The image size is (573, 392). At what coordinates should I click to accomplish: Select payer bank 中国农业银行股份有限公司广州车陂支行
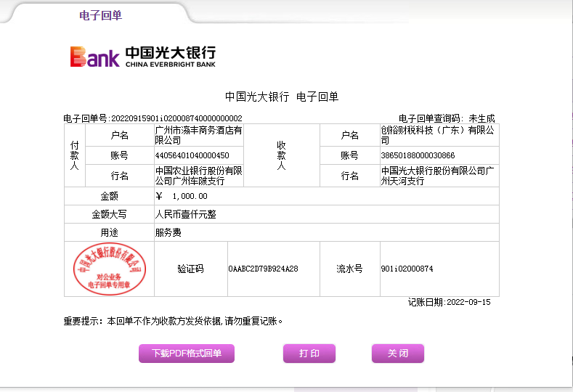pyautogui.click(x=198, y=176)
